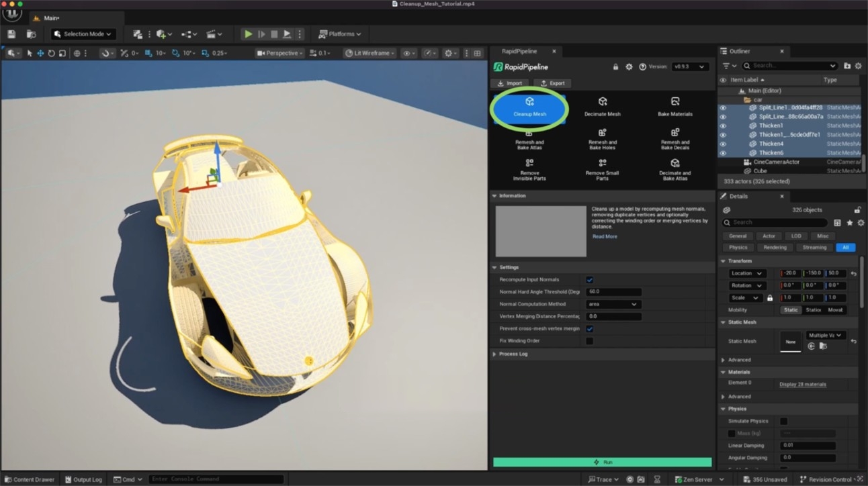This screenshot has width=868, height=486.
Task: Open the Zen Server status menu
Action: [x=697, y=479]
